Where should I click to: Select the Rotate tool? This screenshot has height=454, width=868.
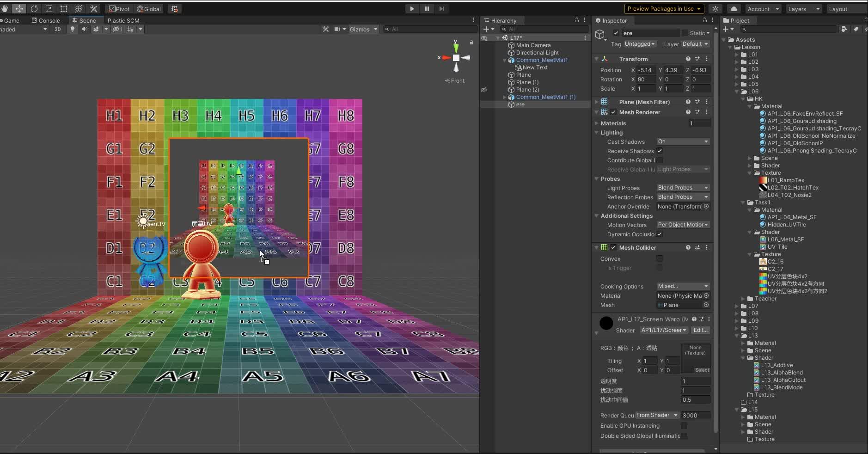coord(35,8)
